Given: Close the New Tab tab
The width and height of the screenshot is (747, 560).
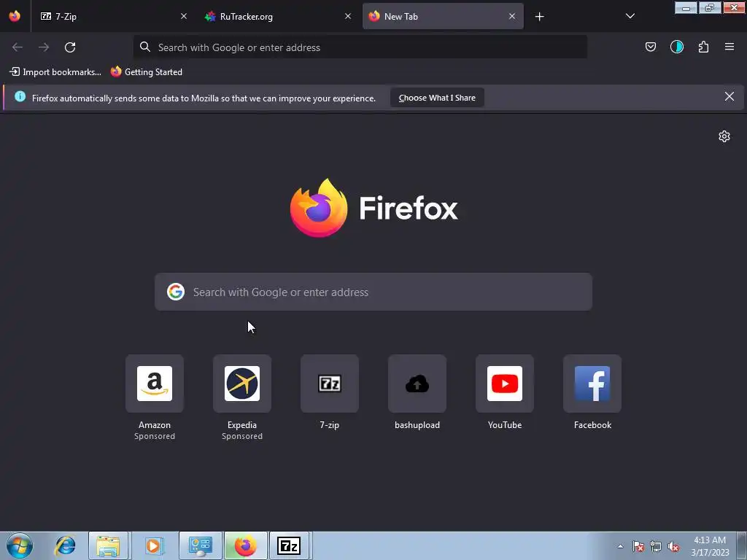Looking at the screenshot, I should [512, 16].
